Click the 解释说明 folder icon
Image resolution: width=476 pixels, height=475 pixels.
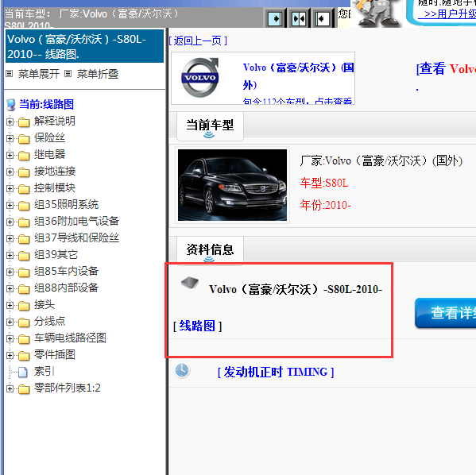[x=24, y=122]
